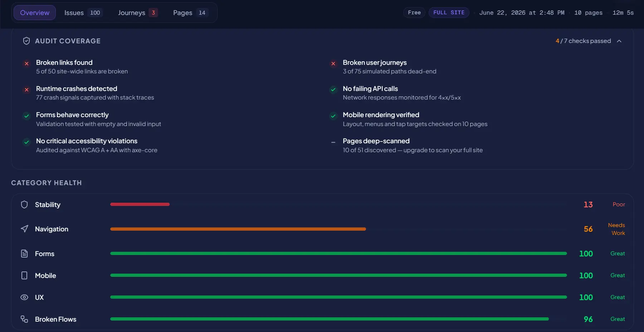Viewport: 644px width, 332px height.
Task: Click the dash icon beside Pages deep-scanned
Action: 333,142
